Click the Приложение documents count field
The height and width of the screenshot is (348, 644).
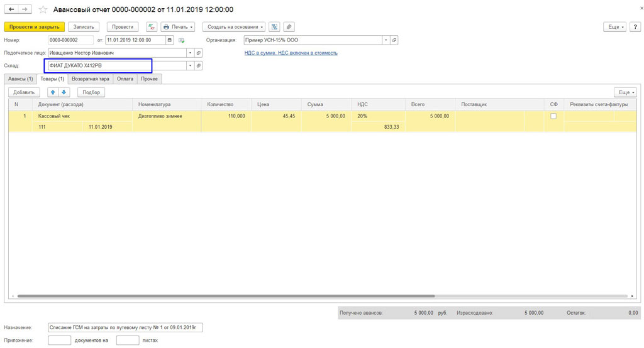[x=60, y=340]
